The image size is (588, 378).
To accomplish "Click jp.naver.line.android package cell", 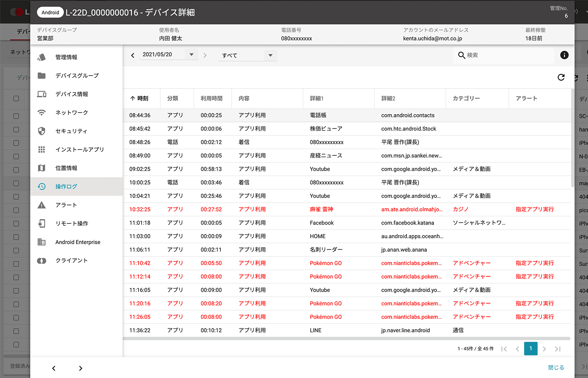I will click(x=405, y=330).
